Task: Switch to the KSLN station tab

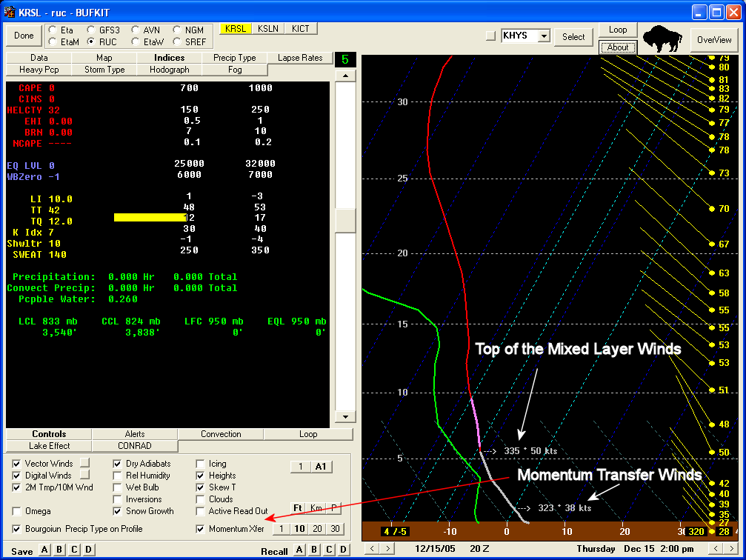Action: pos(268,29)
